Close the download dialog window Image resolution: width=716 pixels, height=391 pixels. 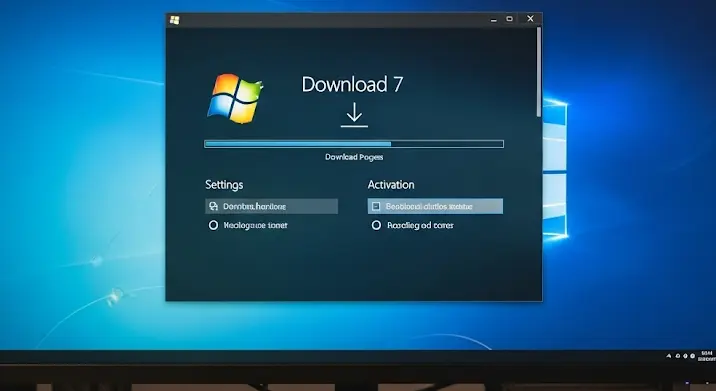(530, 19)
